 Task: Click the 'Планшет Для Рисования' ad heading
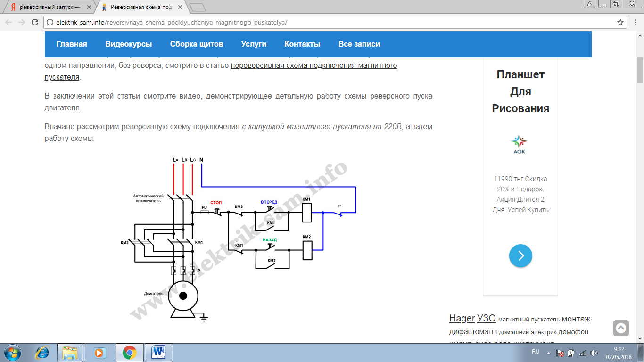pos(520,91)
